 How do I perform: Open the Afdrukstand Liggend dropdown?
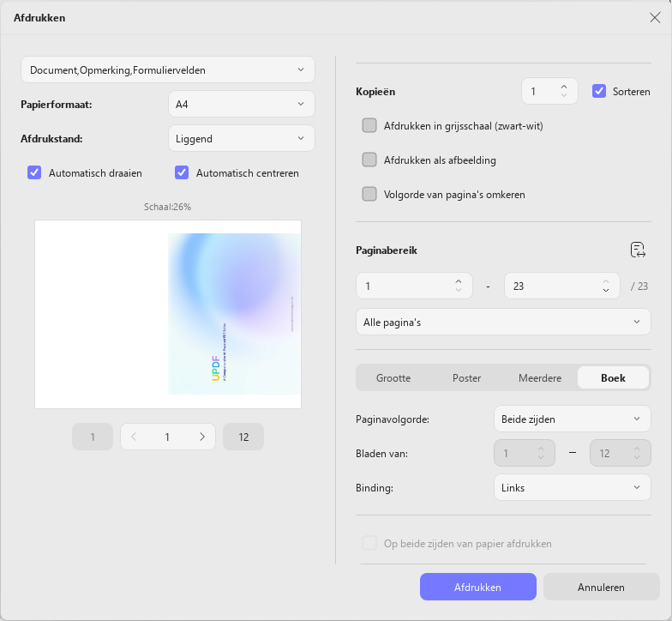point(242,139)
